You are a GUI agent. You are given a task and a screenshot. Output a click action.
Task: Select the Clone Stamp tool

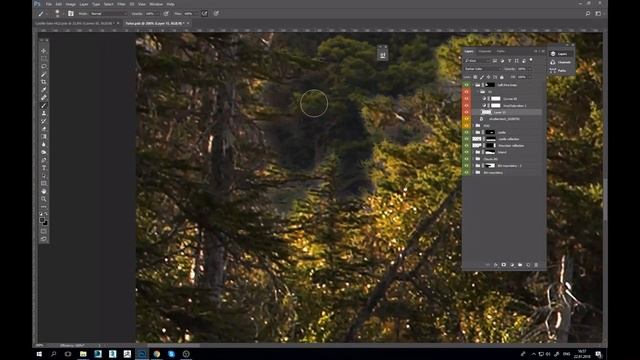(44, 113)
